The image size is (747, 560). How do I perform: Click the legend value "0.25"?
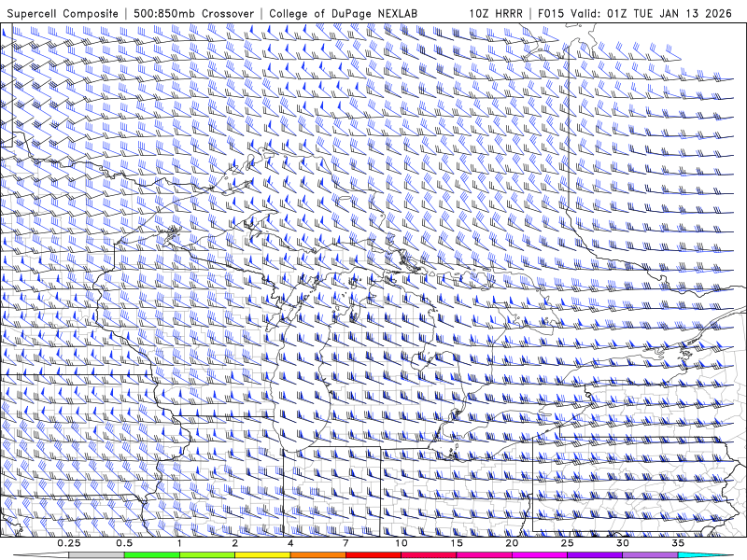pyautogui.click(x=68, y=543)
